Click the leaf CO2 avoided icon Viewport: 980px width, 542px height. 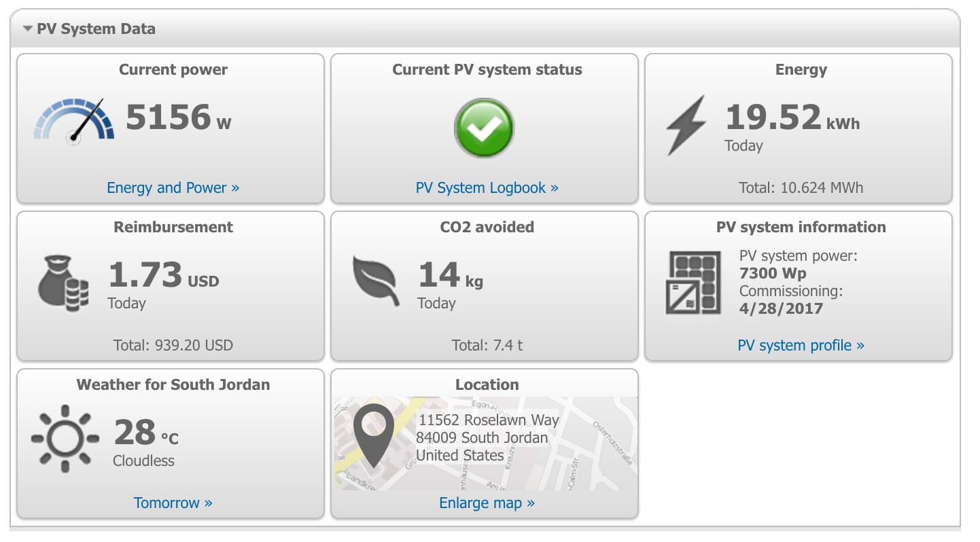click(x=376, y=281)
